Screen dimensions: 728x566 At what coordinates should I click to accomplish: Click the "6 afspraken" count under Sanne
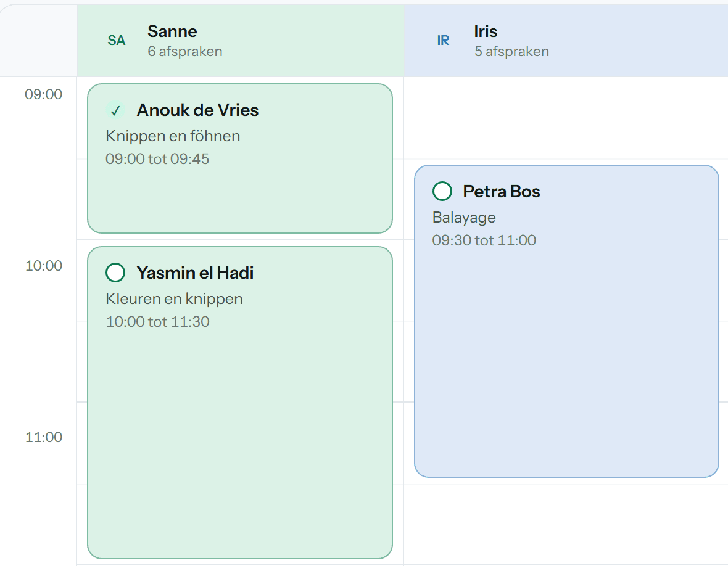tap(185, 52)
